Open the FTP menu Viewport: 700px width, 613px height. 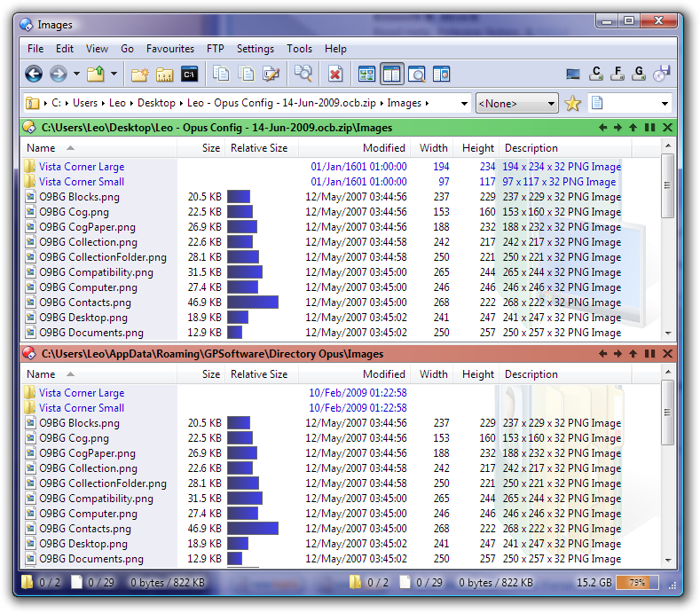click(x=216, y=49)
